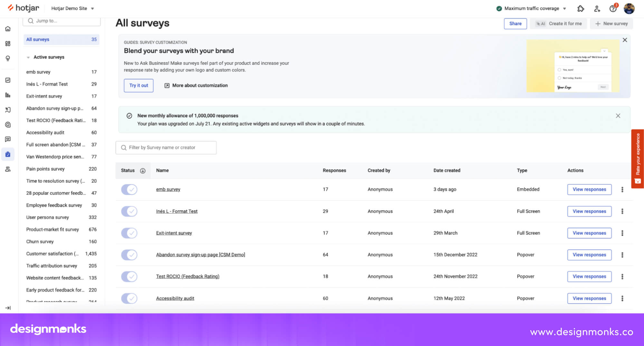View responses for emb survey
The width and height of the screenshot is (644, 346).
coord(589,189)
